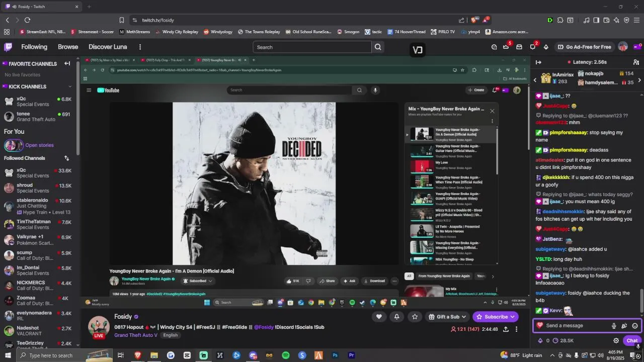644x362 pixels.
Task: Focus the Twitch Search field
Action: point(312,47)
